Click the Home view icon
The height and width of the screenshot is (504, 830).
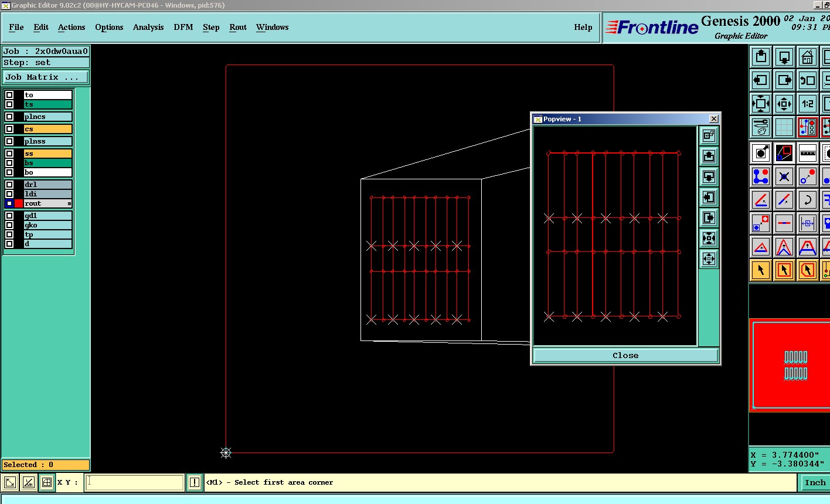click(808, 57)
